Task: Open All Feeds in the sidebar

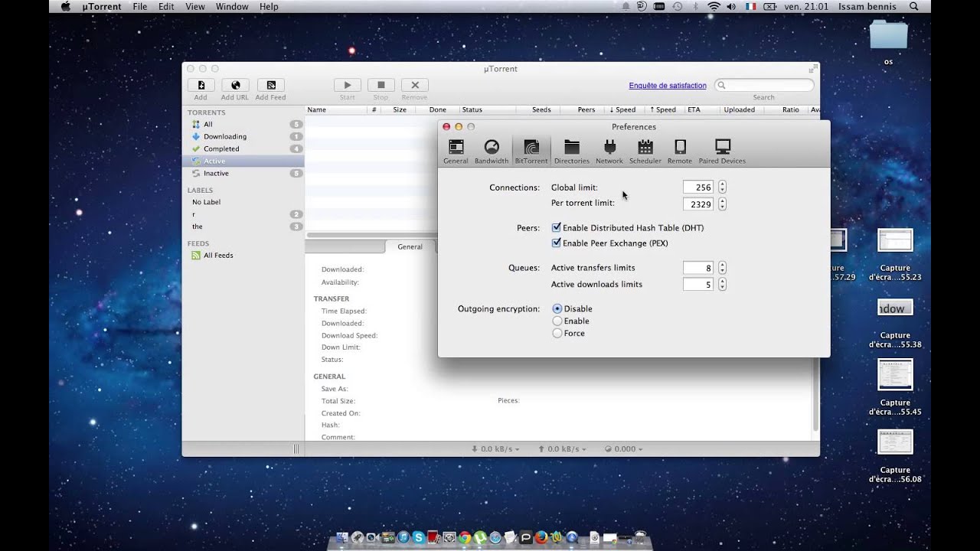Action: pos(243,256)
